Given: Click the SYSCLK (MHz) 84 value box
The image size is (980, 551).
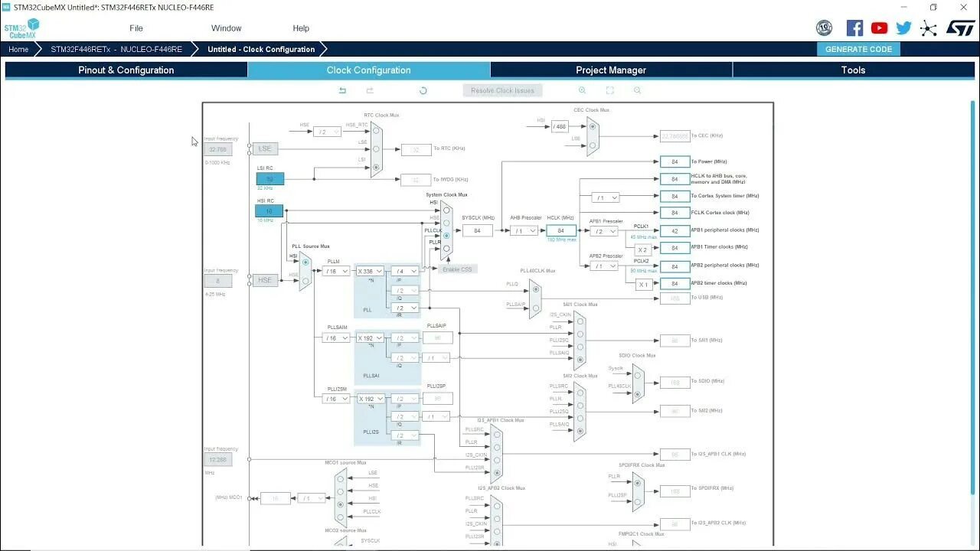Looking at the screenshot, I should point(478,231).
